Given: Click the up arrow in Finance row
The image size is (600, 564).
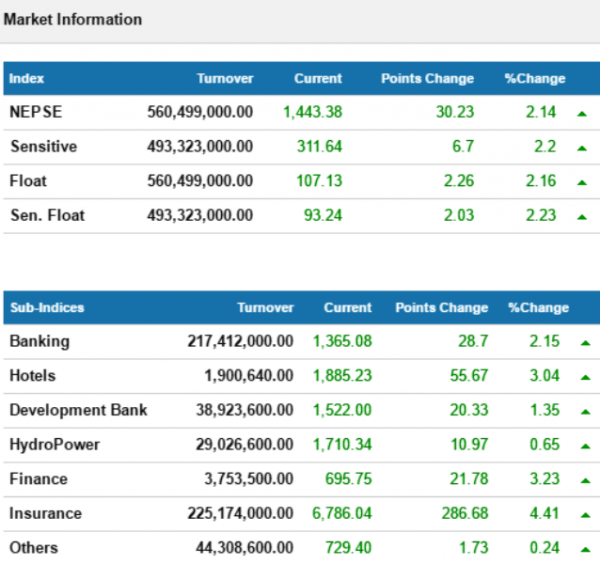Looking at the screenshot, I should point(585,481).
